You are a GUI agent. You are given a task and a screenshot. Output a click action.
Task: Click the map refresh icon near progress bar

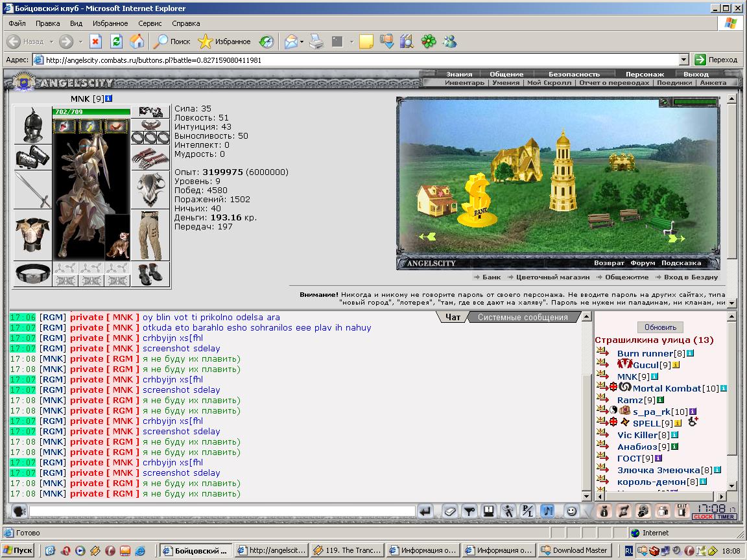665,101
